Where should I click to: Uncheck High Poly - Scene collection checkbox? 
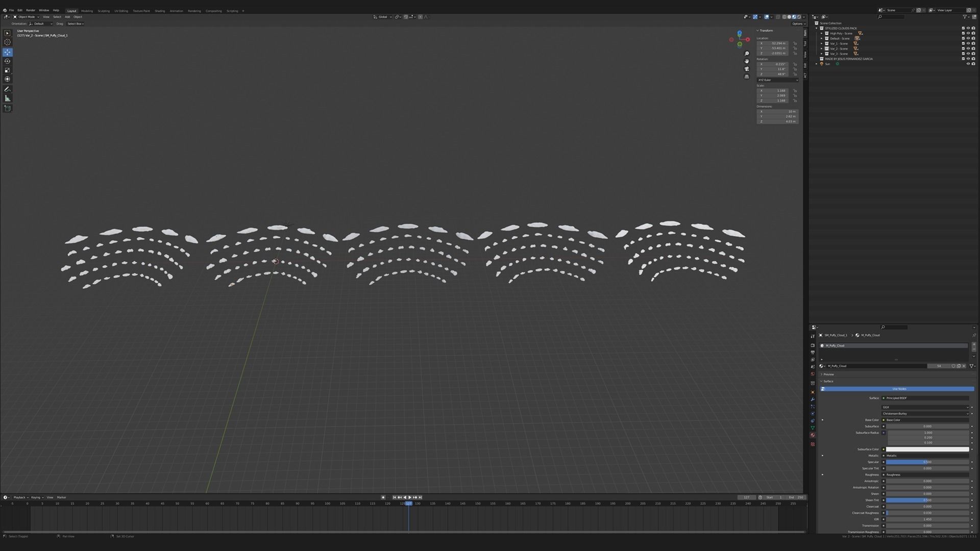click(963, 33)
